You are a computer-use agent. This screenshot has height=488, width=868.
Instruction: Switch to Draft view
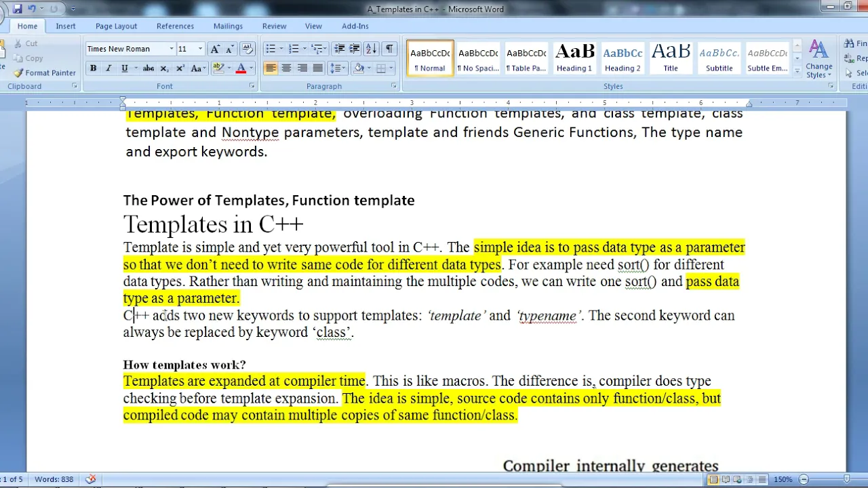point(762,479)
